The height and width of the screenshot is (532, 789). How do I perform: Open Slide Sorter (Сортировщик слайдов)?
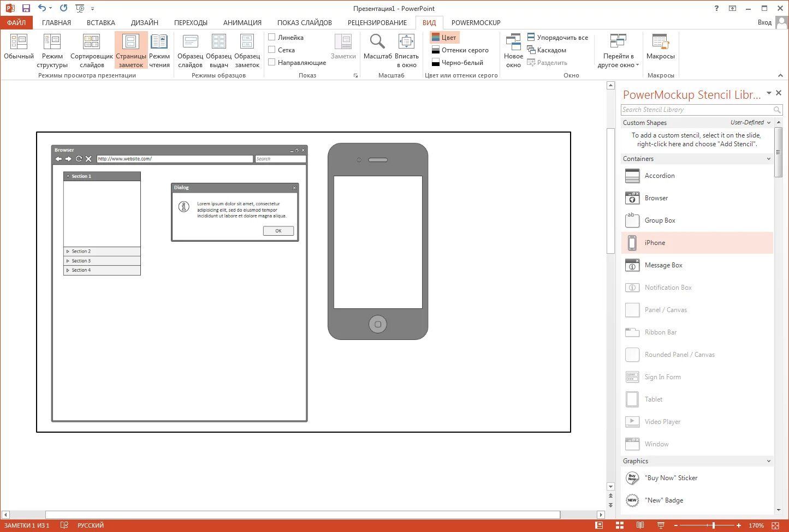[x=92, y=50]
